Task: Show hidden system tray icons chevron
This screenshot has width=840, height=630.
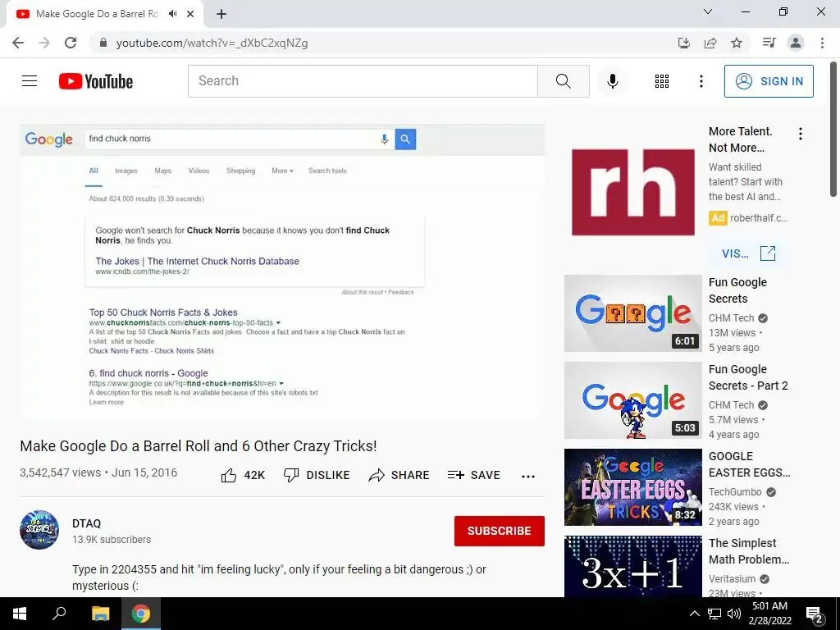Action: [694, 614]
